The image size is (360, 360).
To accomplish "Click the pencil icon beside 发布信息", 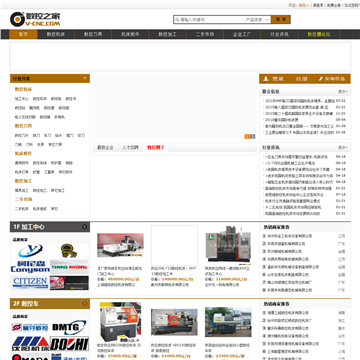I will point(321,79).
